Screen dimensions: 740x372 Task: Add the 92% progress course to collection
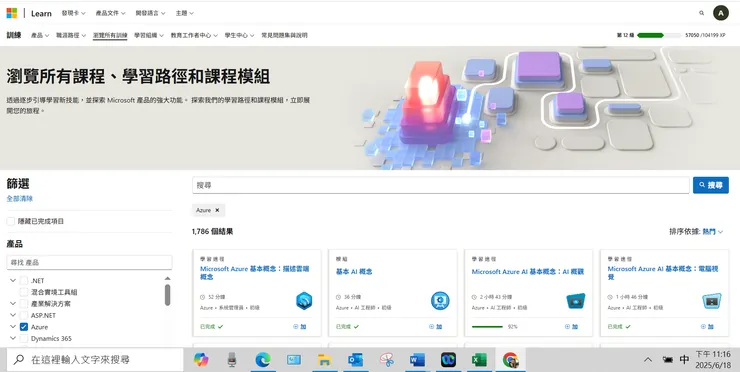[x=572, y=326]
